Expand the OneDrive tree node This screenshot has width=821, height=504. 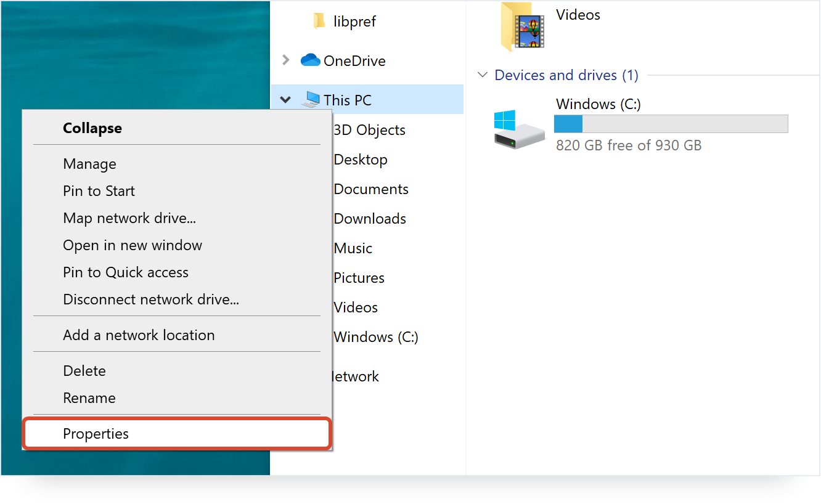285,60
